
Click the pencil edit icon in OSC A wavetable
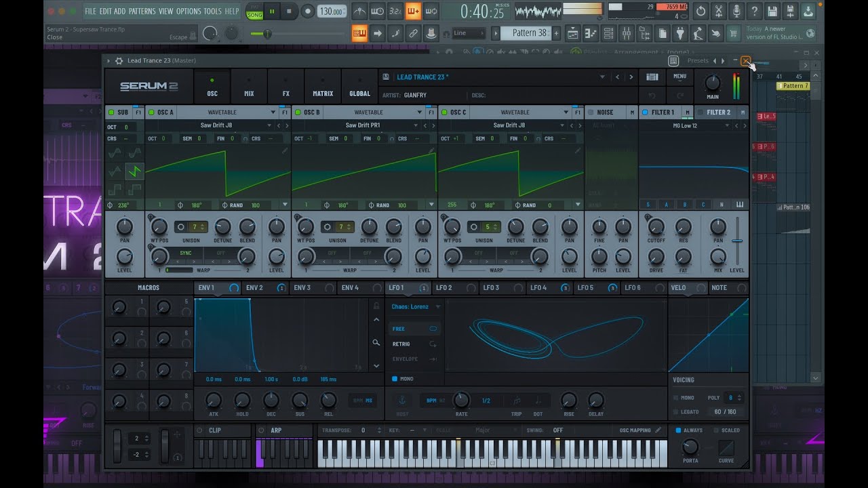[x=285, y=150]
